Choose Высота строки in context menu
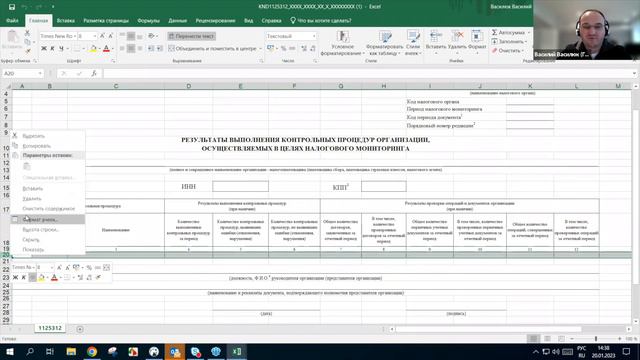Screen dimensions: 640x360 (x=48, y=230)
